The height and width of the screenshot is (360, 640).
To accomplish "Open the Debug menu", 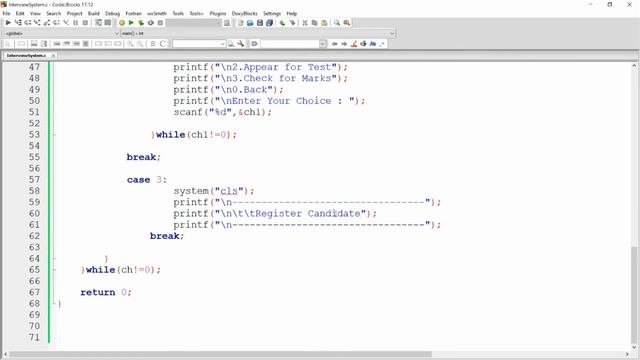I will (x=112, y=13).
